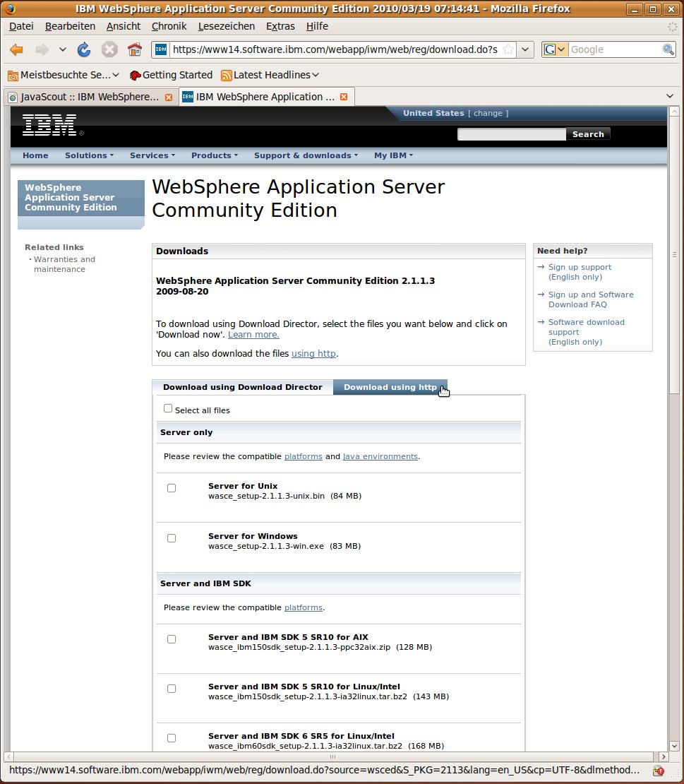Click the bookmark star in the URL bar
Screen dimensions: 684x784
(x=508, y=49)
